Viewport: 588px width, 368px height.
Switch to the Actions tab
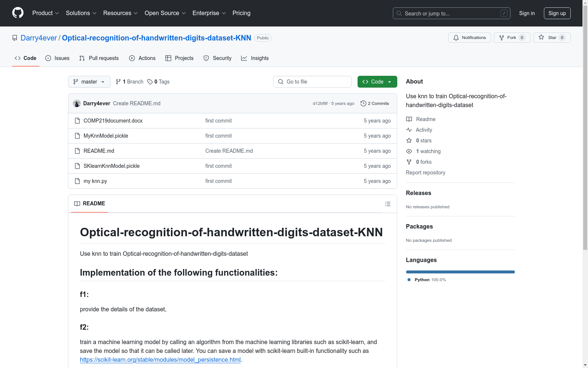point(142,58)
